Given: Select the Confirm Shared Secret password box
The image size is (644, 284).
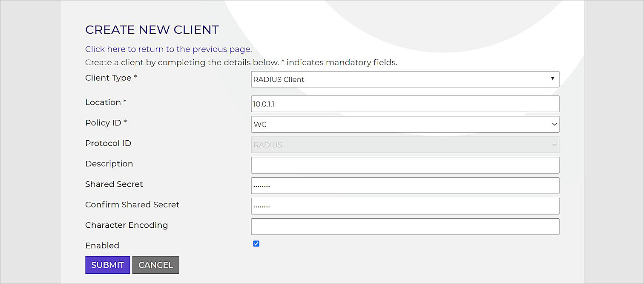Looking at the screenshot, I should point(405,206).
